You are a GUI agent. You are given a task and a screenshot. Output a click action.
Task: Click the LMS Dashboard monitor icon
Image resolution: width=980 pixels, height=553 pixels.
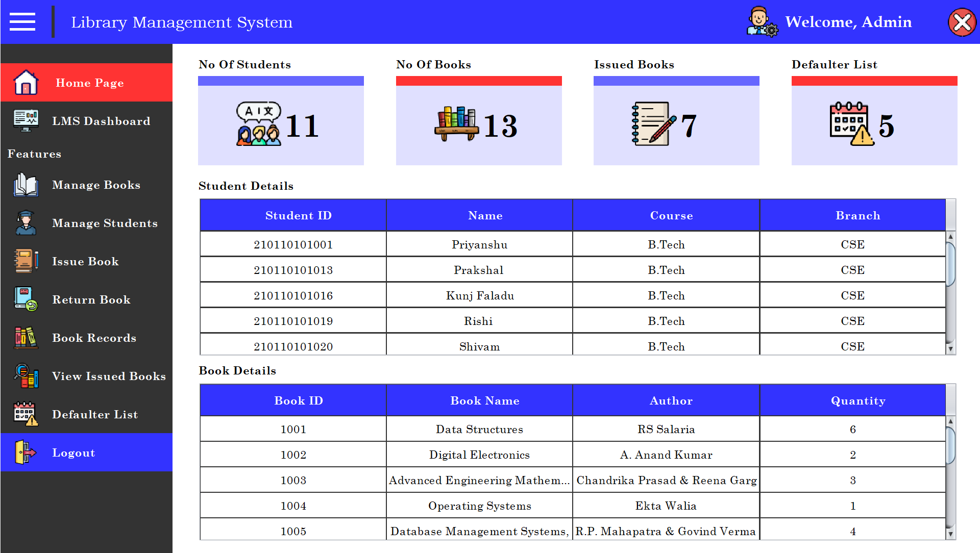[x=26, y=121]
